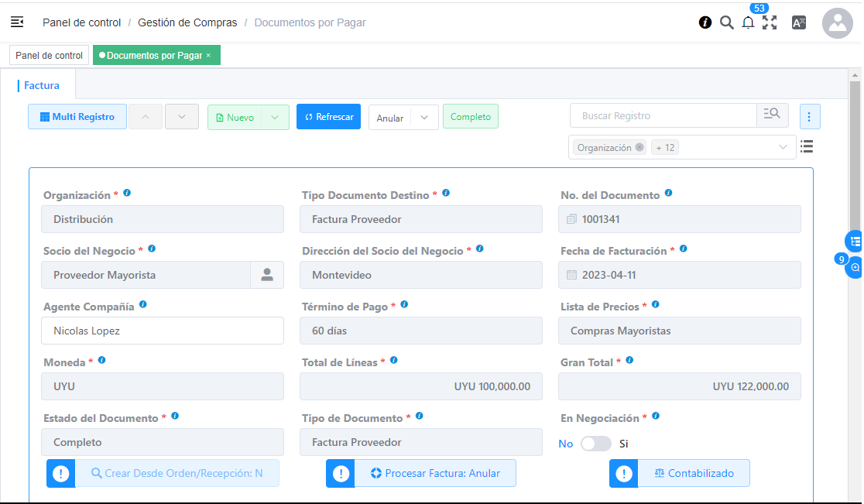Expand the Organización field filter dropdown

(x=783, y=147)
